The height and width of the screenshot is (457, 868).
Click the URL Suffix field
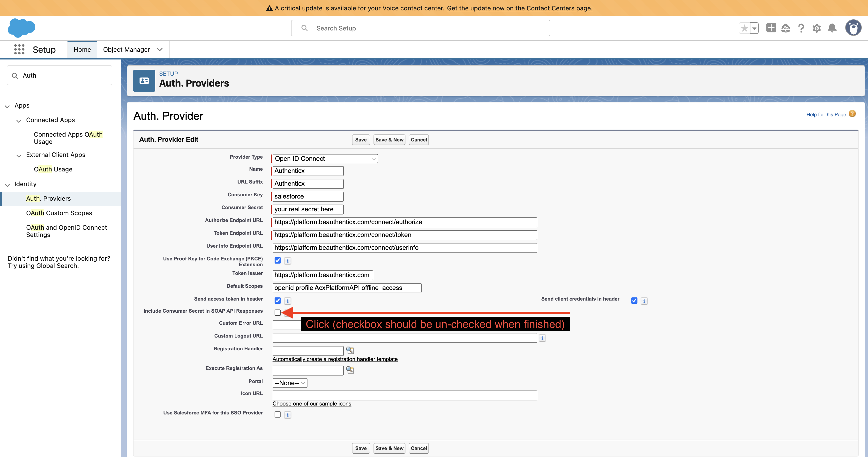pyautogui.click(x=308, y=184)
